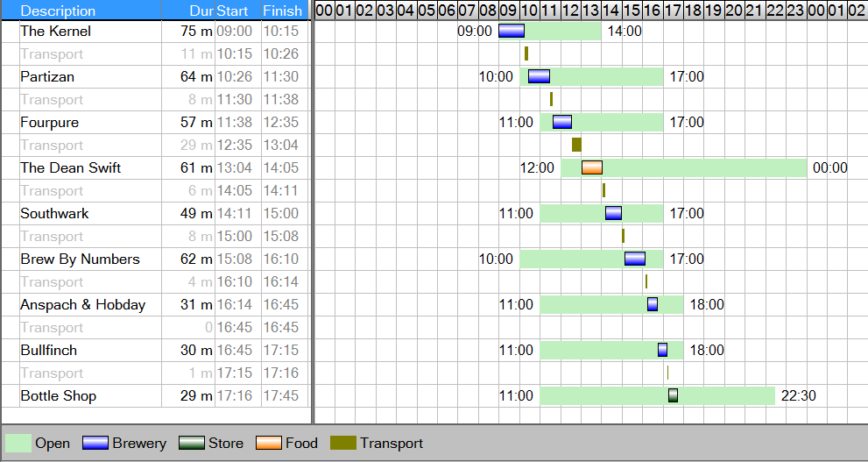Click the Open legend color swatch
Viewport: 868px width, 462px height.
(x=18, y=444)
